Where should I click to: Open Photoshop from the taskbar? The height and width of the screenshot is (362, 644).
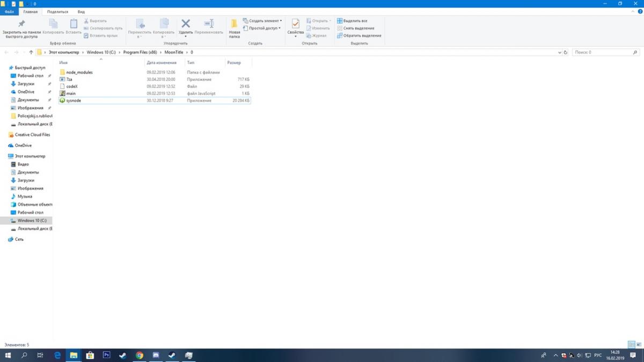pos(106,355)
